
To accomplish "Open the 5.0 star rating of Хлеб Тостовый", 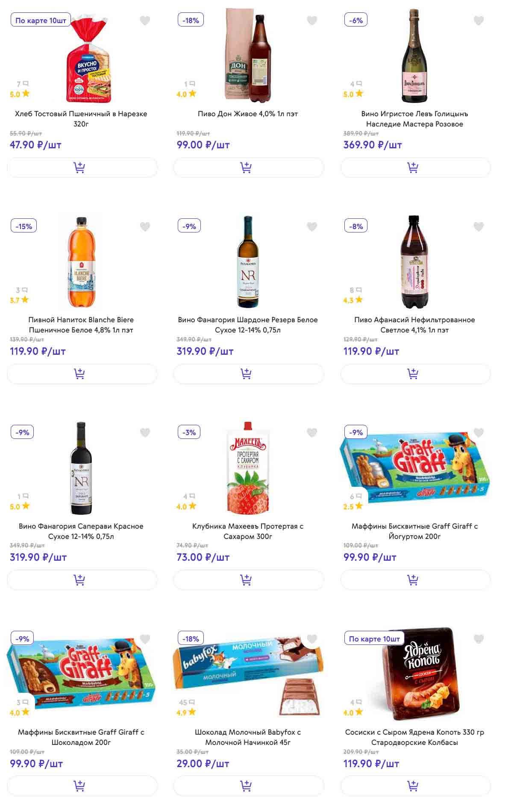I will pos(20,94).
